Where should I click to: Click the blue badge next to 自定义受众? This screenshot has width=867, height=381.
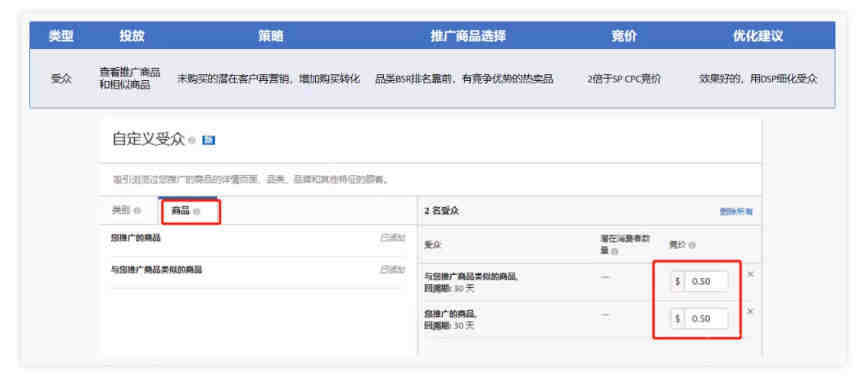(x=208, y=140)
